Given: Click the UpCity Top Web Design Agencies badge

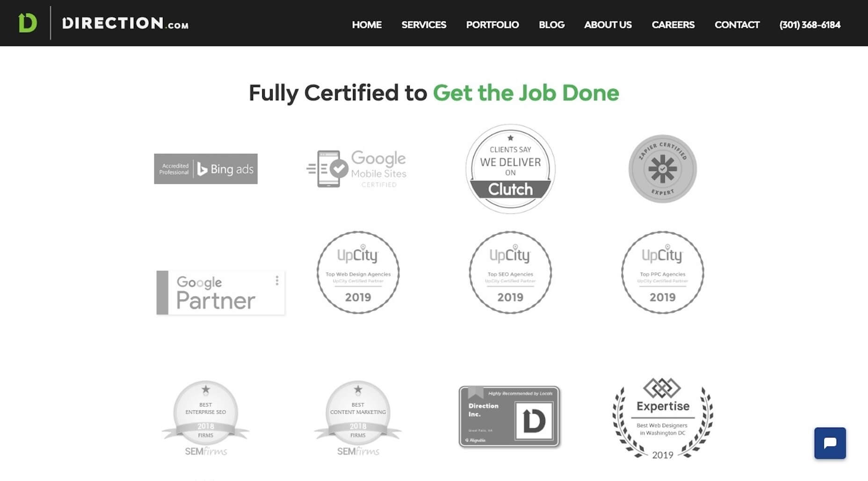Looking at the screenshot, I should [358, 272].
